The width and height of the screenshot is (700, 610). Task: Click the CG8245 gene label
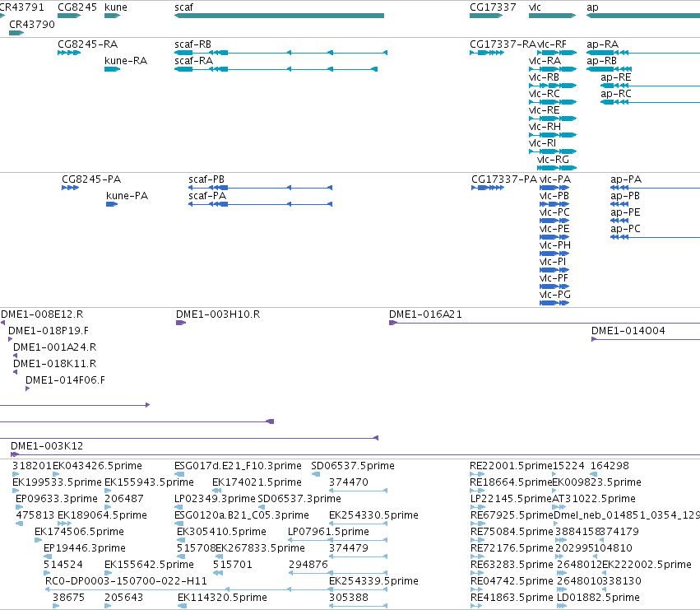coord(77,7)
